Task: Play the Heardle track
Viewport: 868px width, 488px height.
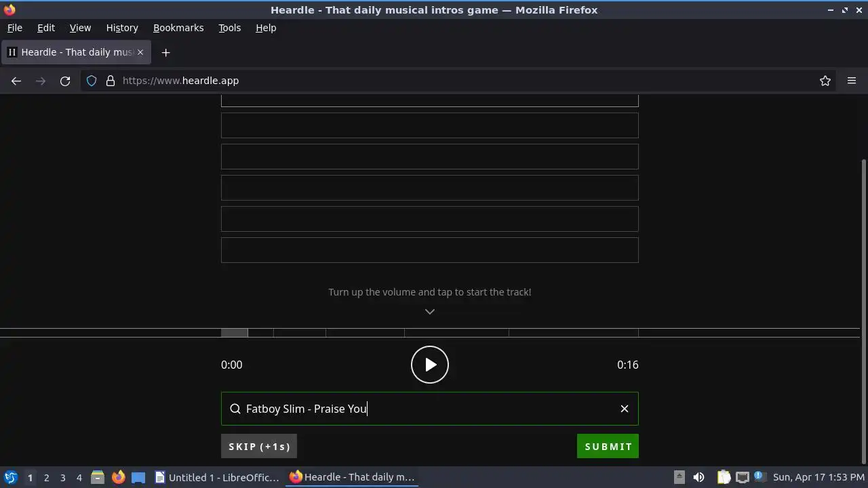Action: [x=430, y=365]
